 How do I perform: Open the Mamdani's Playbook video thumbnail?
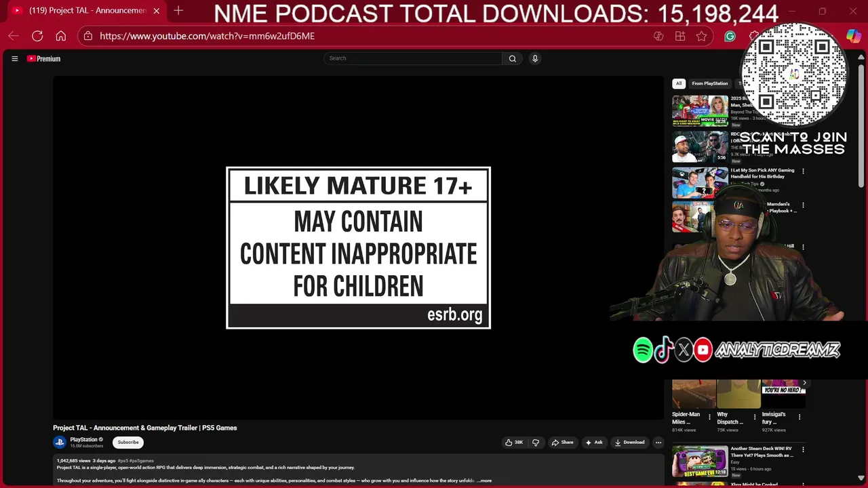pos(692,217)
